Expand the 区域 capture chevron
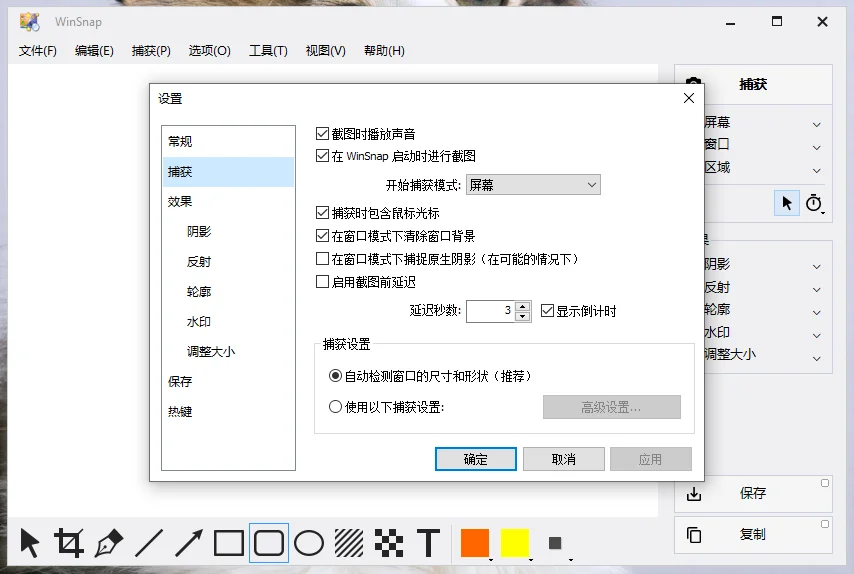 click(816, 170)
